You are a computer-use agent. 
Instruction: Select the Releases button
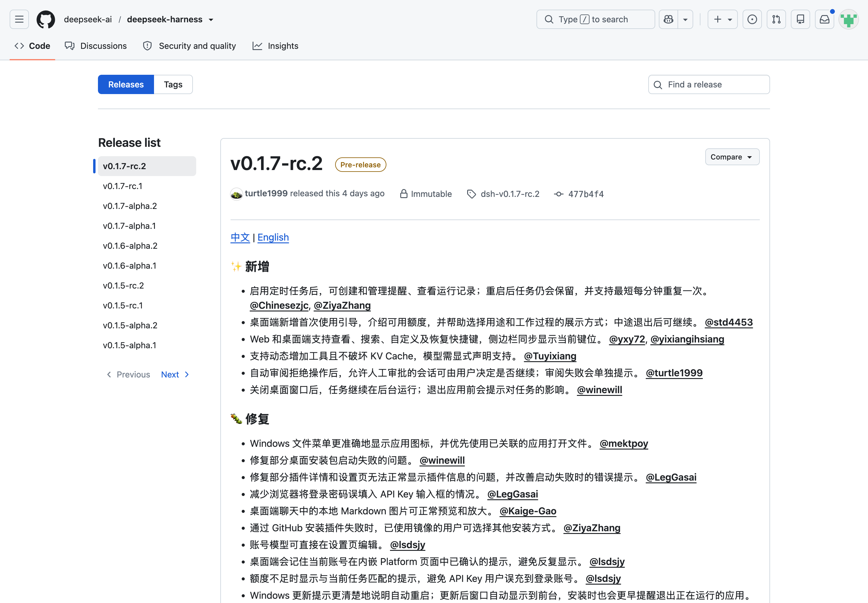(126, 84)
